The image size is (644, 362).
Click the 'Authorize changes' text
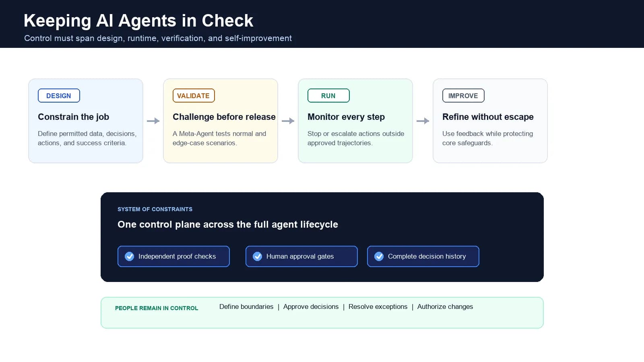coord(445,306)
